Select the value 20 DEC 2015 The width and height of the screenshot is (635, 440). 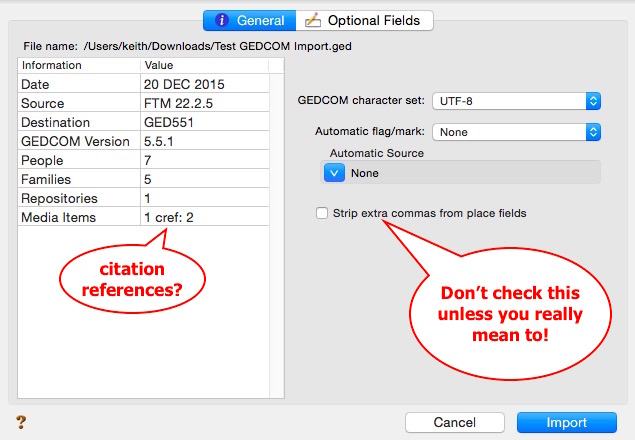(184, 84)
